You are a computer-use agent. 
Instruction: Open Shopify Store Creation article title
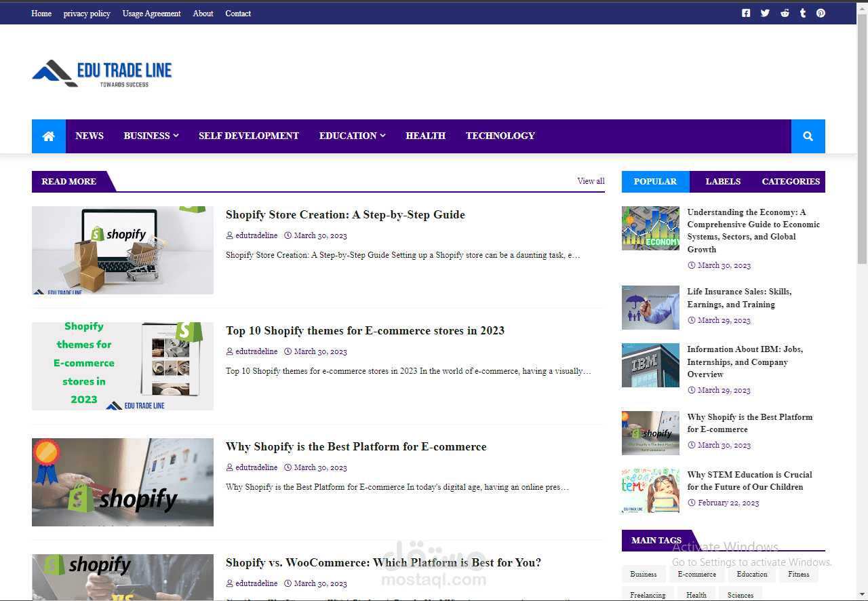coord(345,215)
